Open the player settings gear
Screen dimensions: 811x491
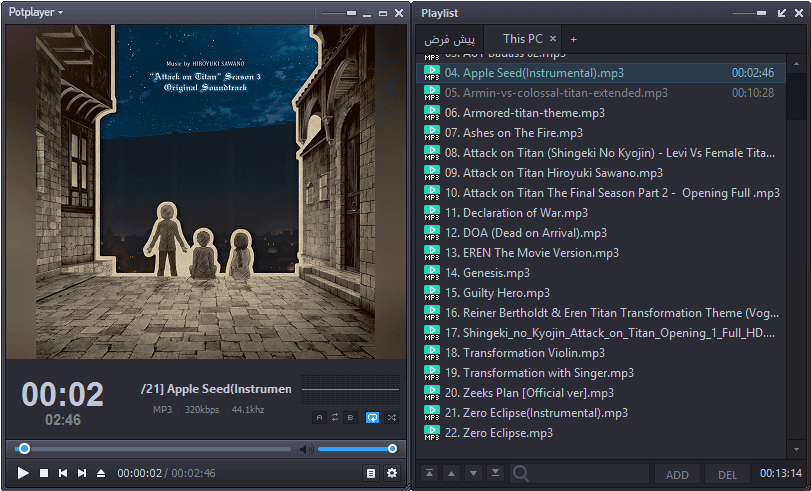[392, 473]
